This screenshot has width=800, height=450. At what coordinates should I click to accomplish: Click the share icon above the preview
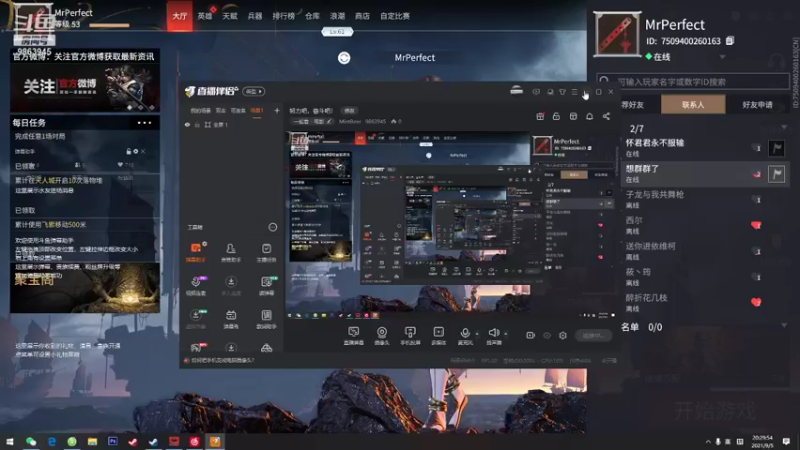click(x=606, y=116)
